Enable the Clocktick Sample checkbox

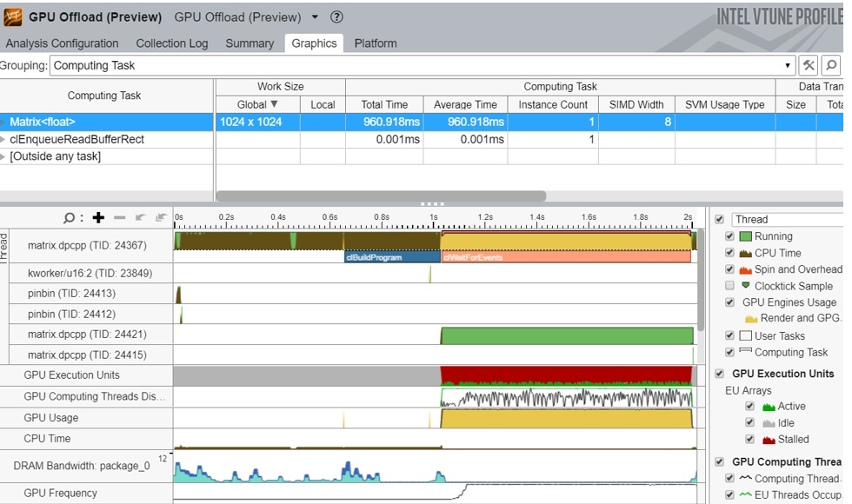(730, 286)
